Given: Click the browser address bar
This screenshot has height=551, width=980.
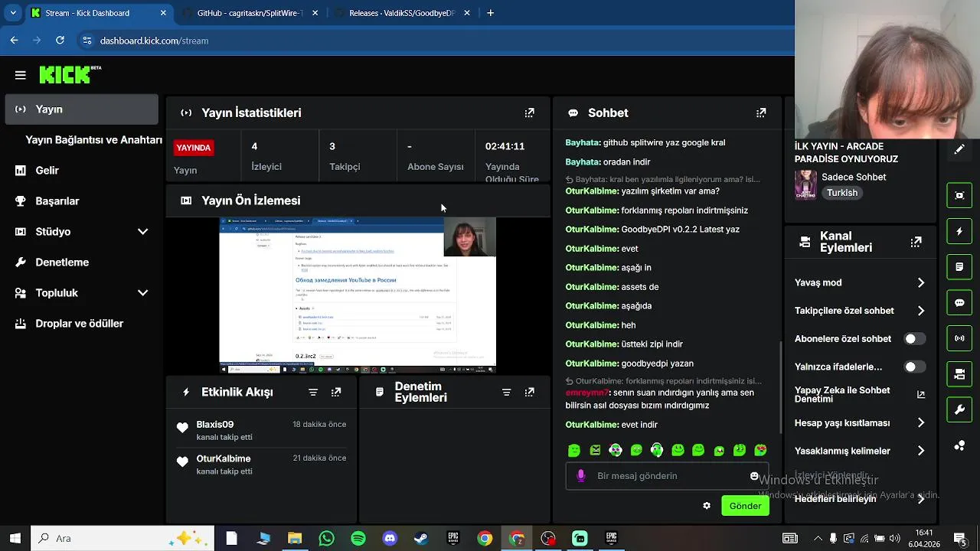Looking at the screenshot, I should click(436, 41).
